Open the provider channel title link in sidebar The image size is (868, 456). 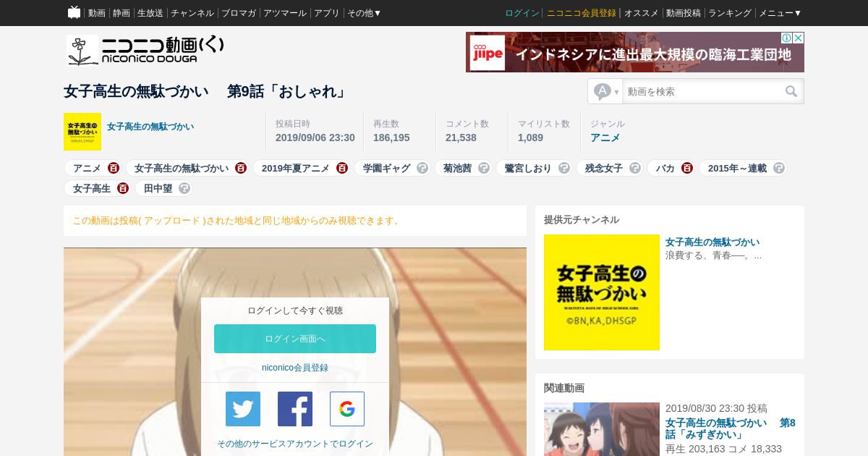point(712,242)
